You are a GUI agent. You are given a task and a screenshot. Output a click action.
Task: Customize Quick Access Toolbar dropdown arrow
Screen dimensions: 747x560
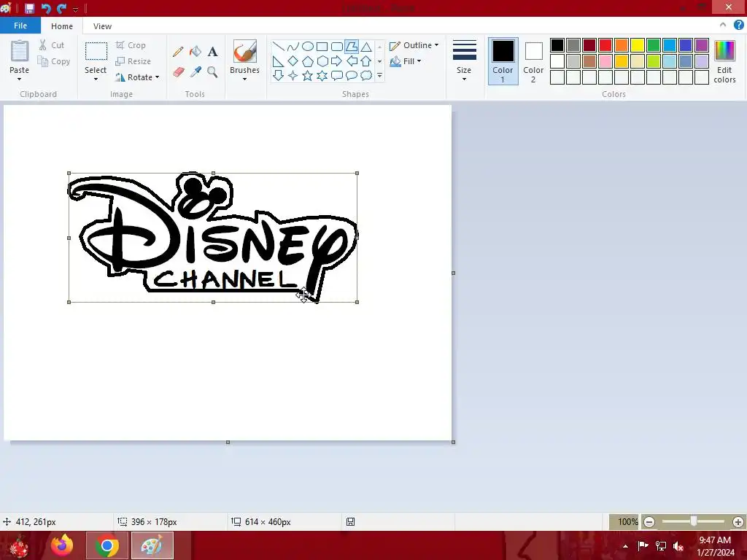[75, 9]
